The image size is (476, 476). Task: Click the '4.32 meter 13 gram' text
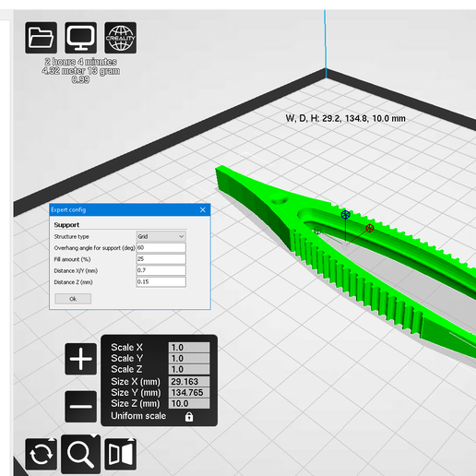pos(81,71)
